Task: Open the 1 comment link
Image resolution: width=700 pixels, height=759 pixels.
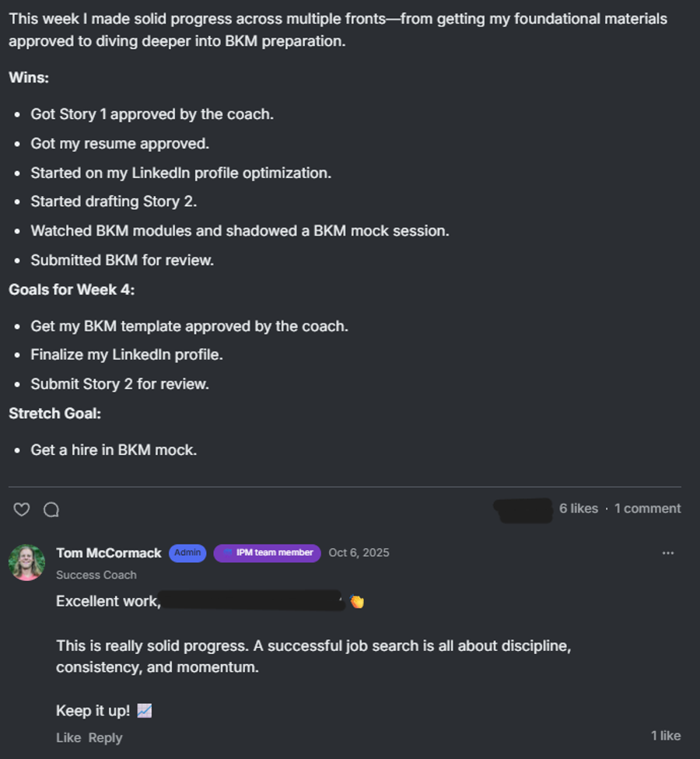Action: point(646,509)
